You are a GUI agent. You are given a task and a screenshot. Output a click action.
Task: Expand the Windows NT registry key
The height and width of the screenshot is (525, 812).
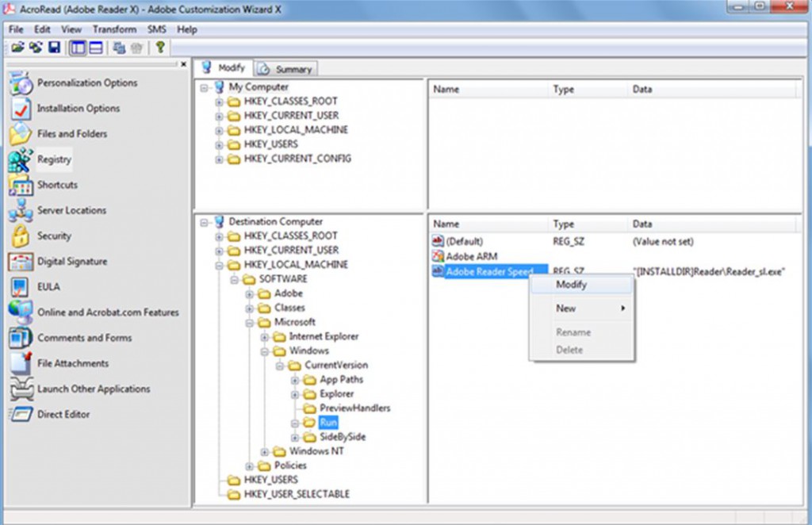[265, 452]
